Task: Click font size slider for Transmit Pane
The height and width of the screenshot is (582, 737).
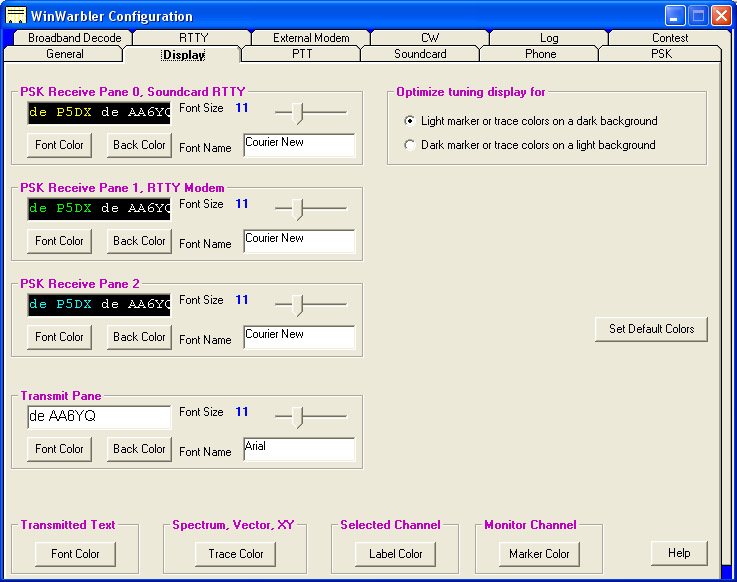Action: click(311, 417)
